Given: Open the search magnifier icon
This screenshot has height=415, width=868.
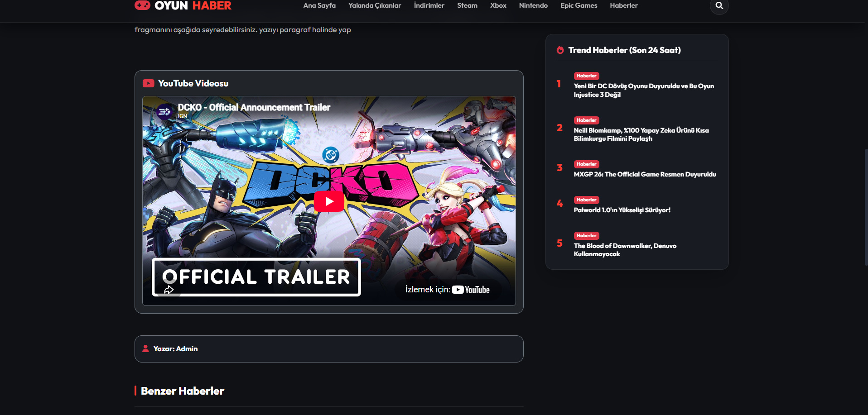Looking at the screenshot, I should (719, 5).
